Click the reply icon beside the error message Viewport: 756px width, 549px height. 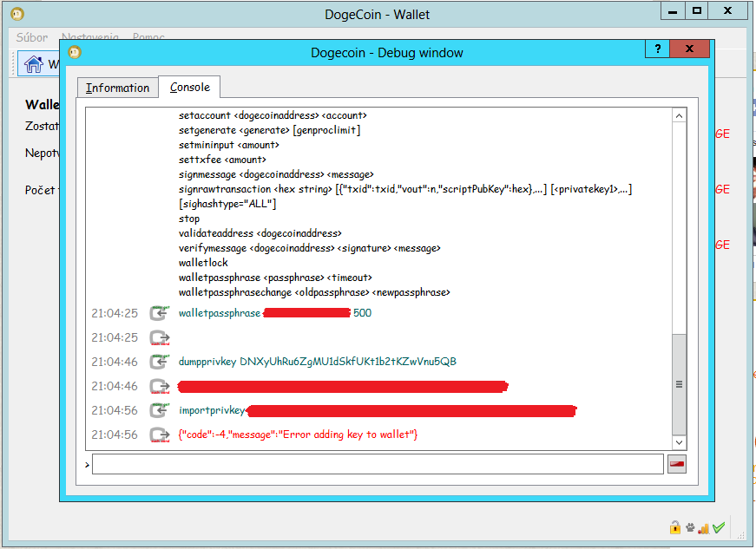tap(159, 435)
